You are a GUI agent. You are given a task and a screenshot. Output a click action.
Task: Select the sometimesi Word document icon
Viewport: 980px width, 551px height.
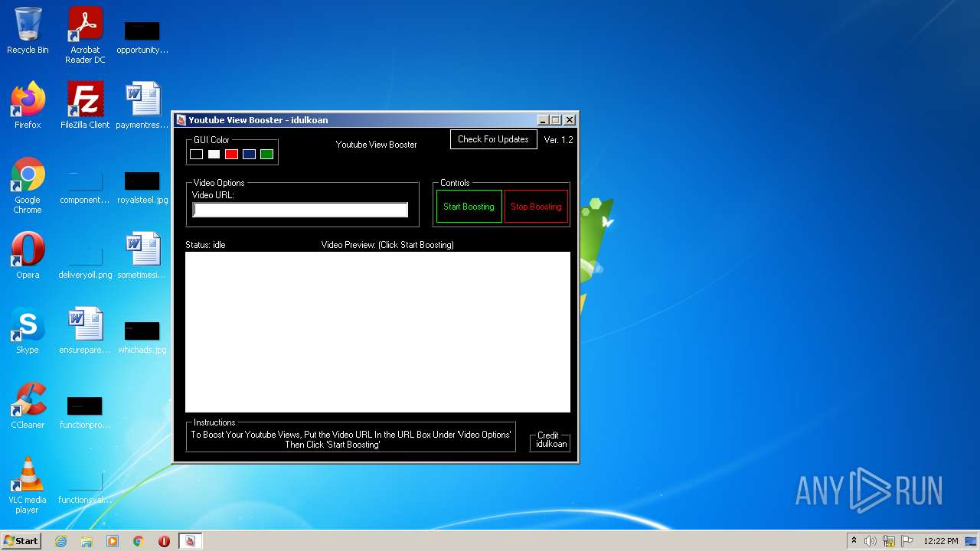tap(142, 256)
